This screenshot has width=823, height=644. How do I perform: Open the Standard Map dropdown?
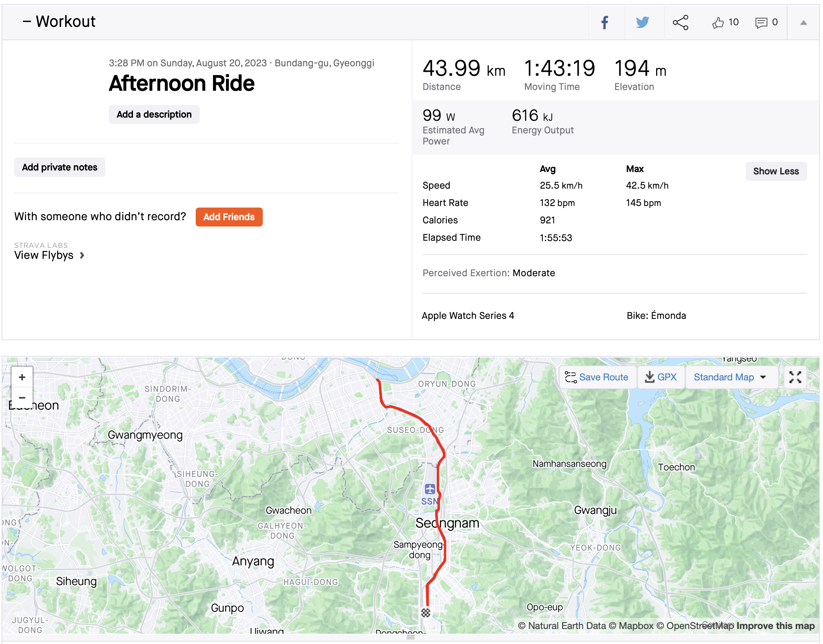(730, 377)
